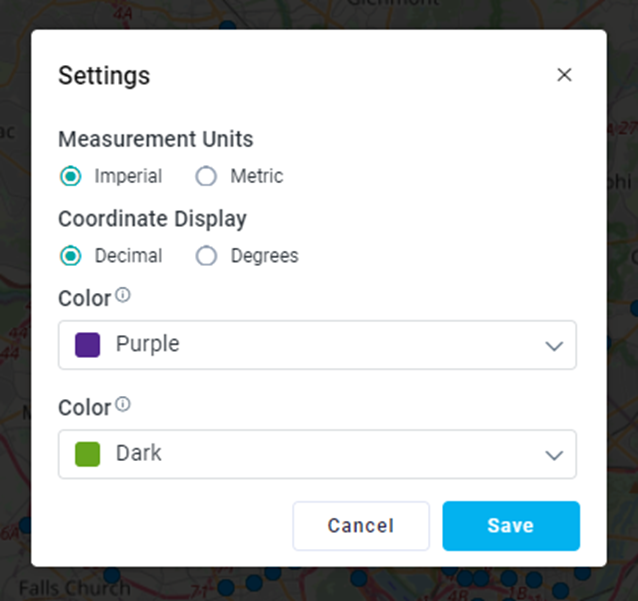Image resolution: width=638 pixels, height=601 pixels.
Task: Save the settings
Action: (510, 526)
